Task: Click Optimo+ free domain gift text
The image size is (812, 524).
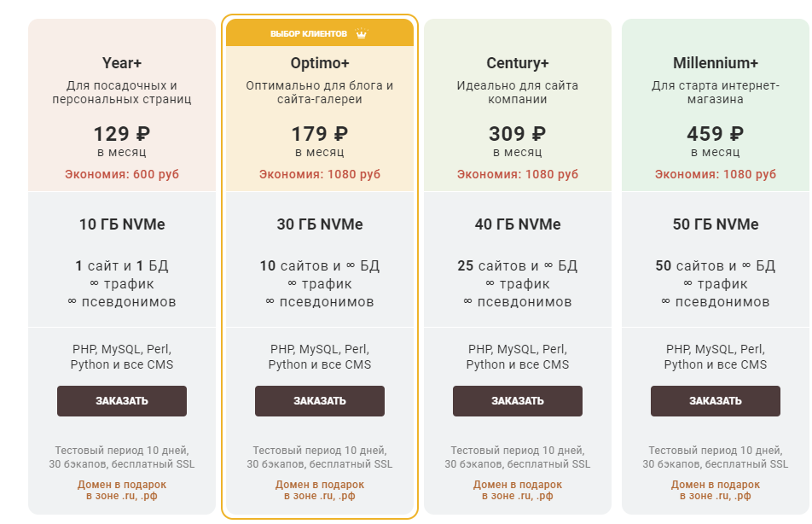Action: coord(320,490)
